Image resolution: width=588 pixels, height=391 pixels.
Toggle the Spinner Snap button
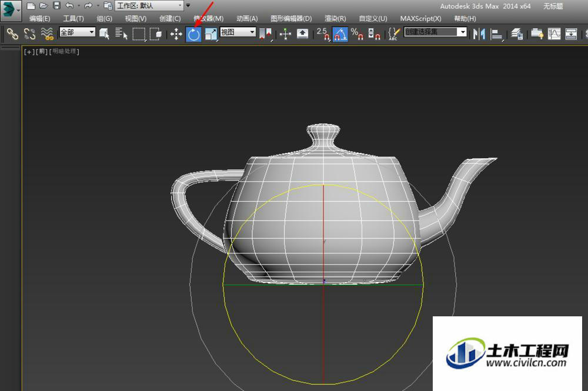click(374, 34)
